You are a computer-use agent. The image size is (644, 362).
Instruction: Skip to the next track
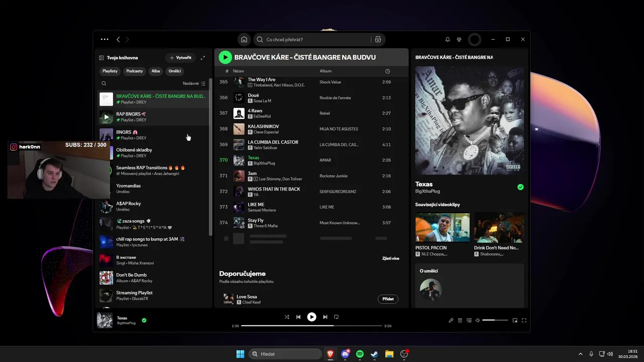point(325,317)
